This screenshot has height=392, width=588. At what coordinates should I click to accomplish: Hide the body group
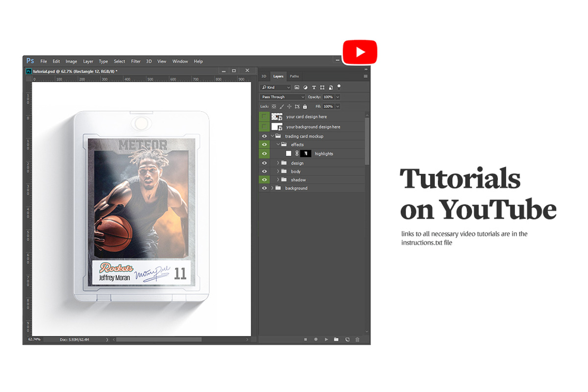coord(265,171)
